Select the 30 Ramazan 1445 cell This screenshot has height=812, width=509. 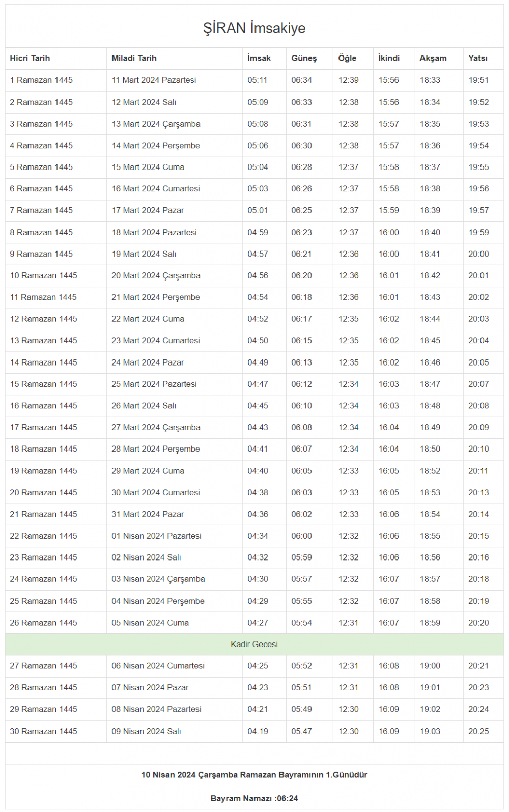[x=43, y=731]
